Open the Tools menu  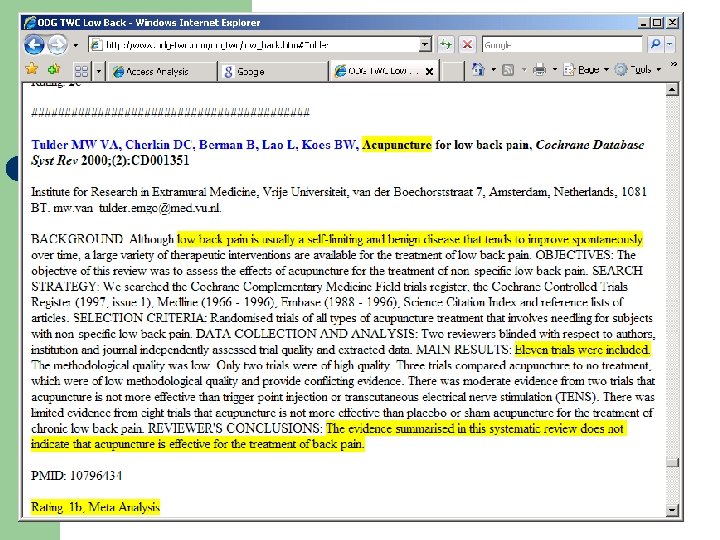pyautogui.click(x=638, y=70)
